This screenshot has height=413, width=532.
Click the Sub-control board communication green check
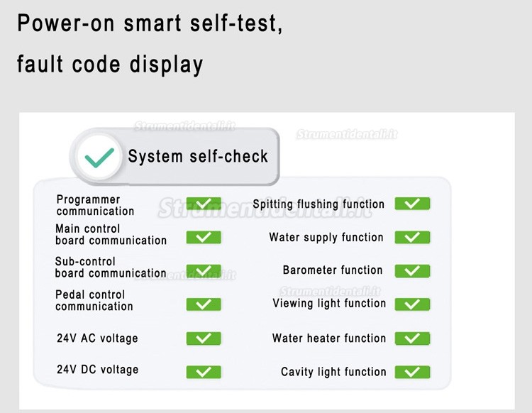[204, 271]
